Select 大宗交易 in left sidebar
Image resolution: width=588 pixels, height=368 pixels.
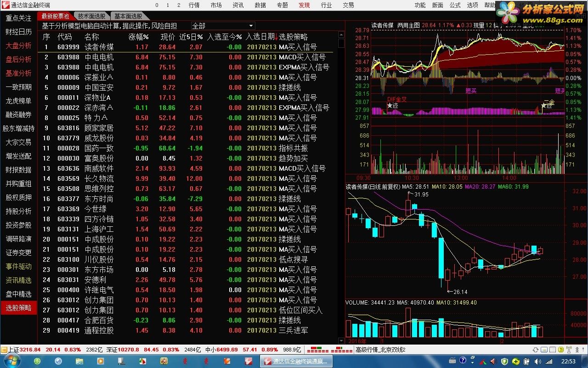click(x=18, y=142)
